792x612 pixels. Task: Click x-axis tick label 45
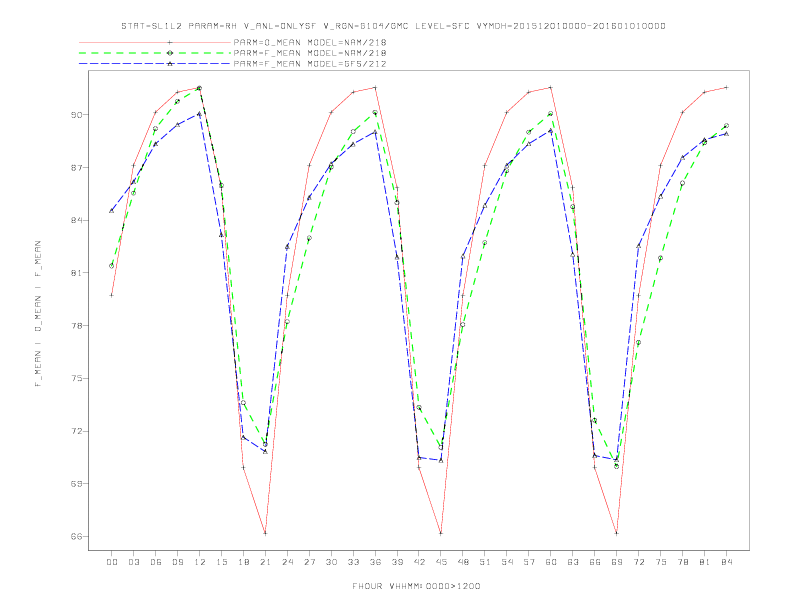(441, 562)
